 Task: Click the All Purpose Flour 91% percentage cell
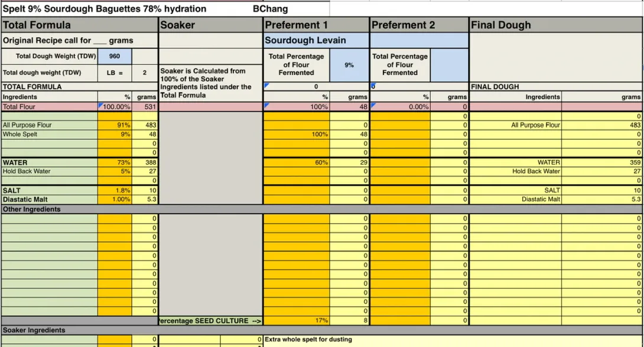tap(115, 125)
